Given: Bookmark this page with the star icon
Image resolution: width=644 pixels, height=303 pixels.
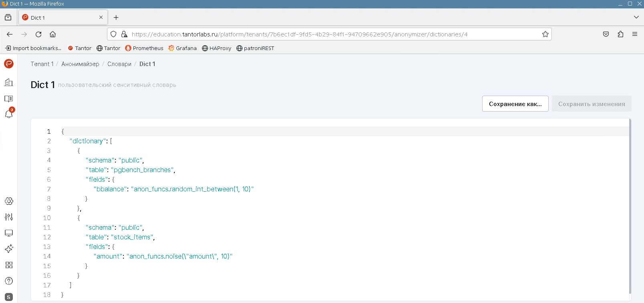Looking at the screenshot, I should [545, 34].
